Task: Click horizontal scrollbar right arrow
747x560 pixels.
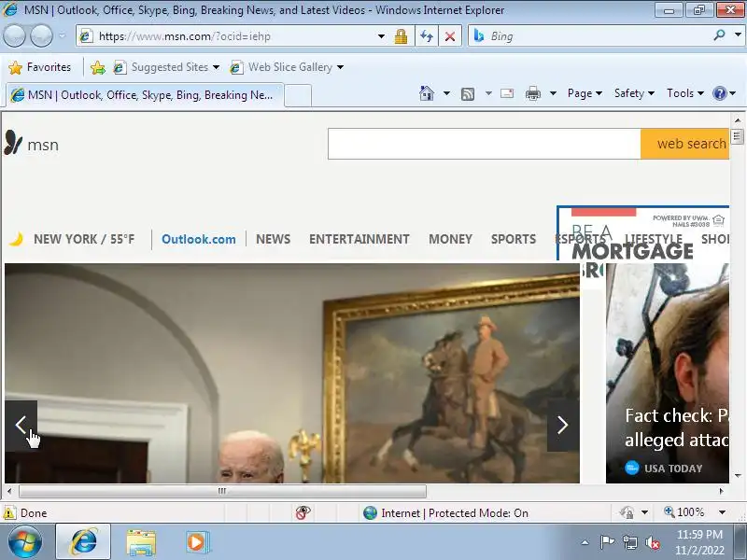Action: (x=722, y=491)
